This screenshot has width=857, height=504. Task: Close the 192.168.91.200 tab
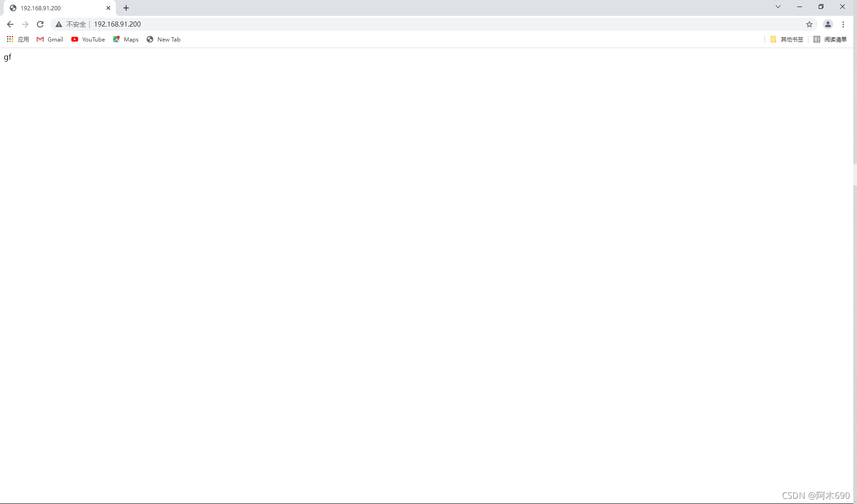point(108,8)
